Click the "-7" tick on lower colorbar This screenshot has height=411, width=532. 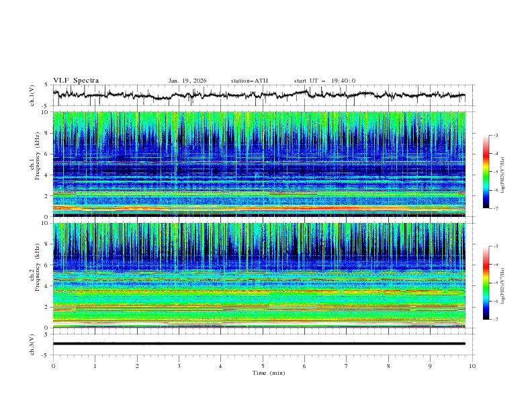[x=495, y=319]
